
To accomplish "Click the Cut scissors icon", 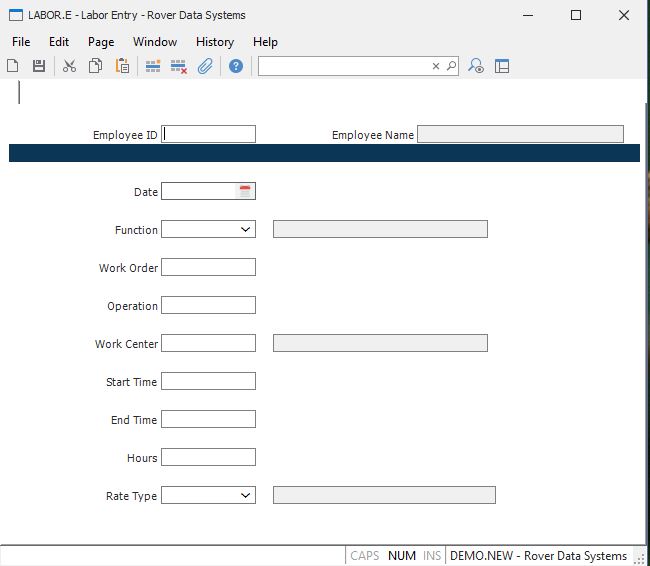I will [69, 66].
